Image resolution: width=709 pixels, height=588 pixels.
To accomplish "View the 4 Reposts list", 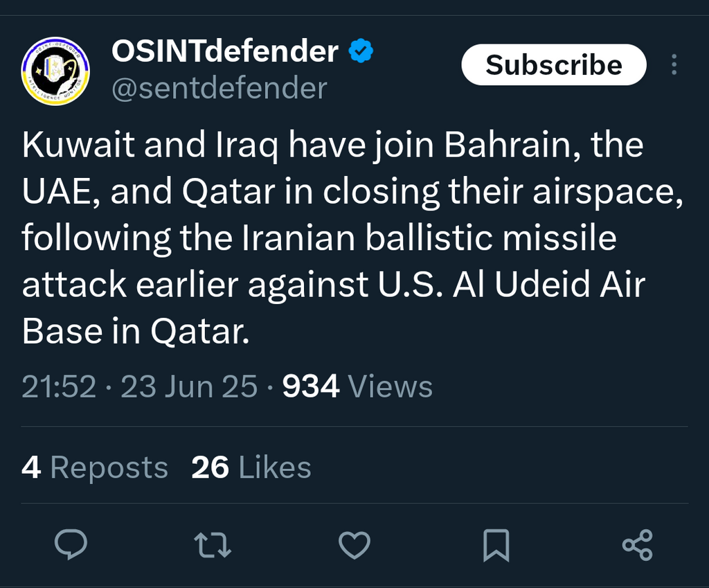I will (x=94, y=467).
